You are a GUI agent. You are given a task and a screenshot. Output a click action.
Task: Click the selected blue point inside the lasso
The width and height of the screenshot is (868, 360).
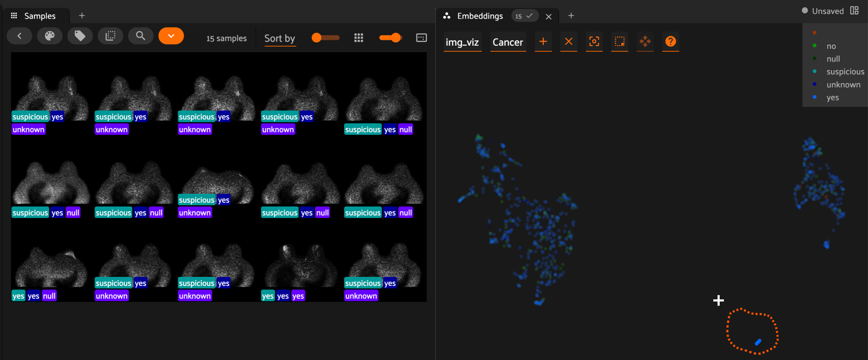pyautogui.click(x=758, y=342)
